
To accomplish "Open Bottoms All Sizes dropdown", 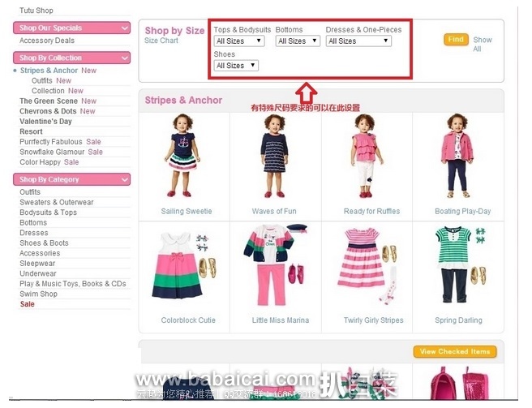I will click(x=298, y=41).
